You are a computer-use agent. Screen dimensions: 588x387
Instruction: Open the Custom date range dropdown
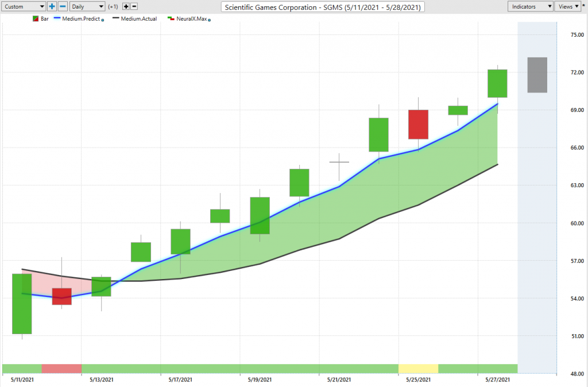point(24,6)
